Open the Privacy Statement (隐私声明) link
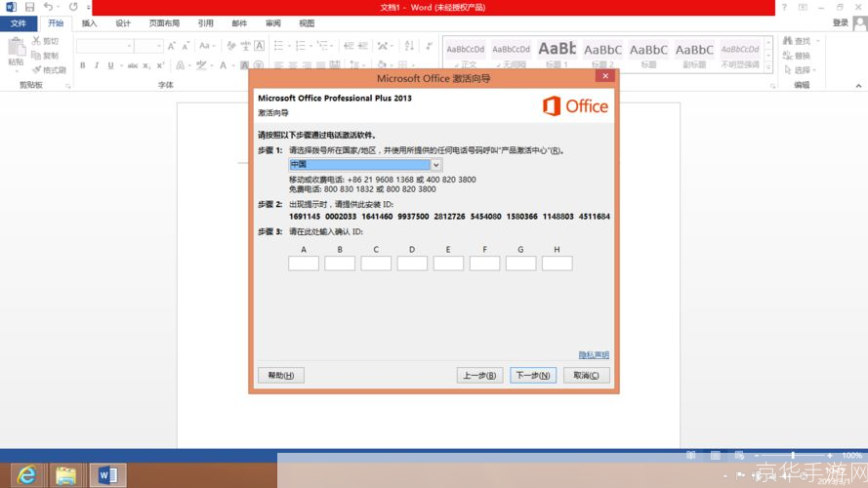The width and height of the screenshot is (868, 488). point(594,354)
